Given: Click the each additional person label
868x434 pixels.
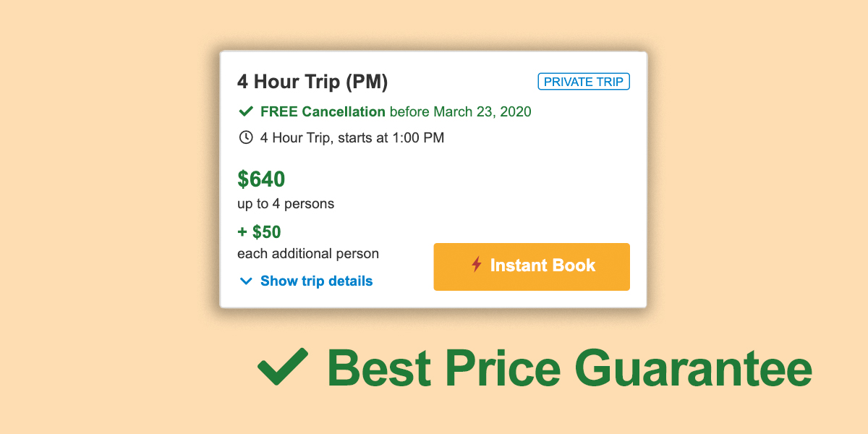Looking at the screenshot, I should click(x=308, y=254).
